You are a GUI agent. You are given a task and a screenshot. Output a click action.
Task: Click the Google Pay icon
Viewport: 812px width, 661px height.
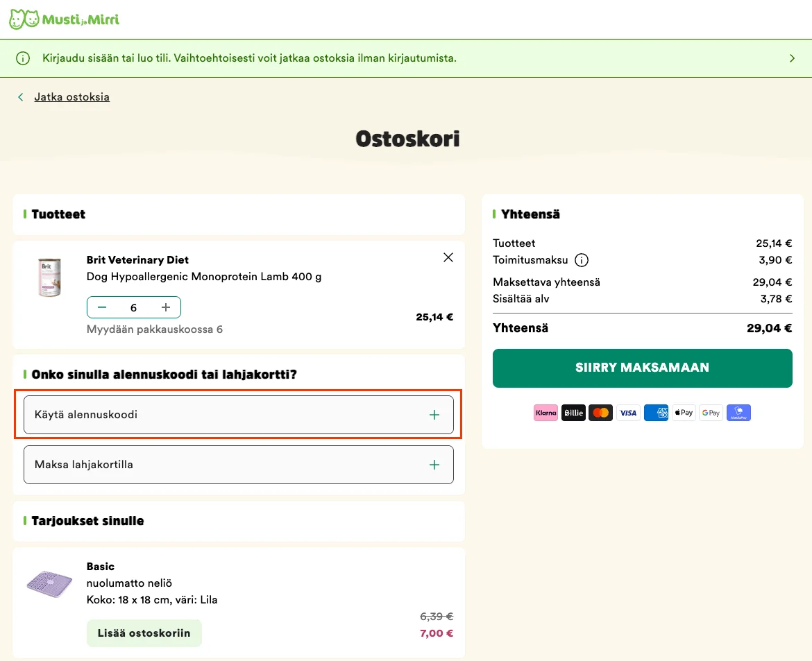point(711,413)
